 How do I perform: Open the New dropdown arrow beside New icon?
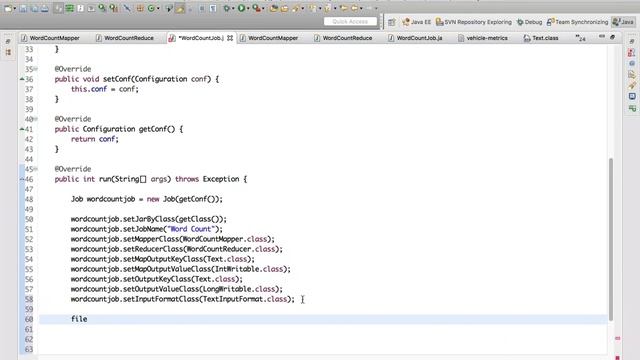(x=14, y=9)
